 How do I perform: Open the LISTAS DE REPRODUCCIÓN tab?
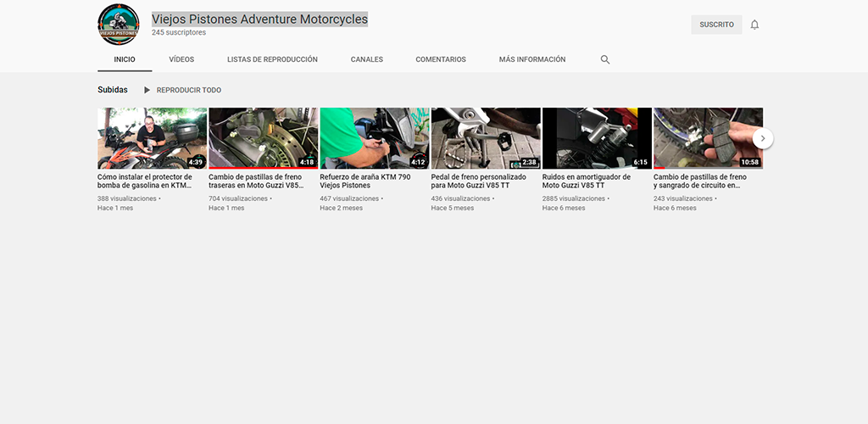(x=272, y=59)
